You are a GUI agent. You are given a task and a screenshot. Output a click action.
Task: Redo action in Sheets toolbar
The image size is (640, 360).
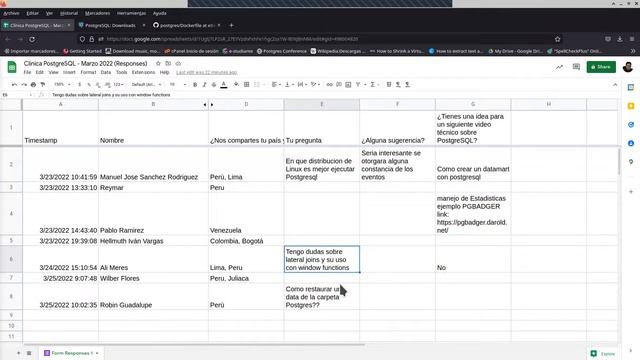tap(24, 84)
